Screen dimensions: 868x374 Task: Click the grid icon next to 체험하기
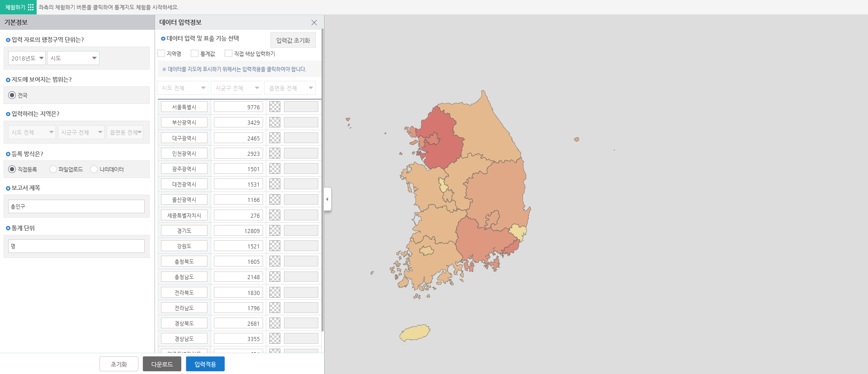[31, 7]
